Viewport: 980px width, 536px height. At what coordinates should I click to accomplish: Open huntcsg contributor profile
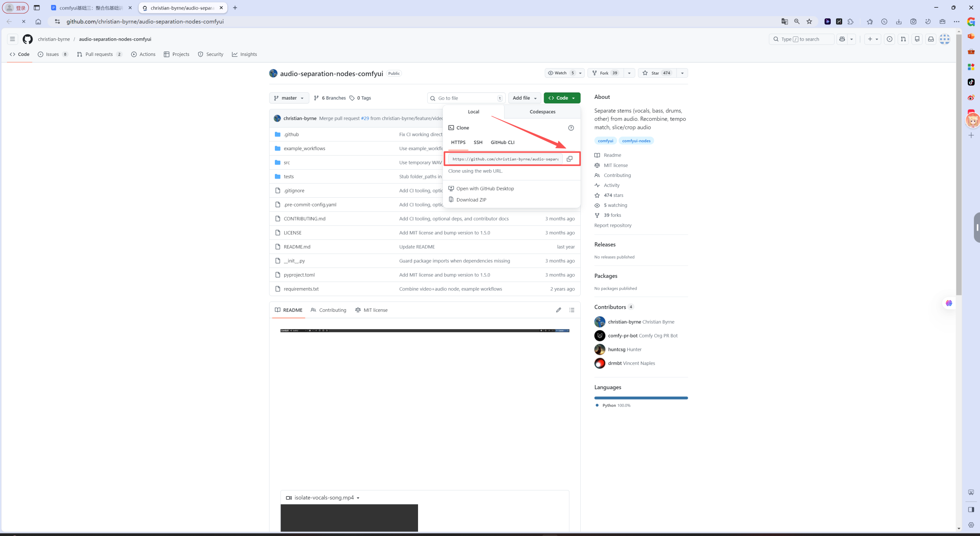click(617, 349)
